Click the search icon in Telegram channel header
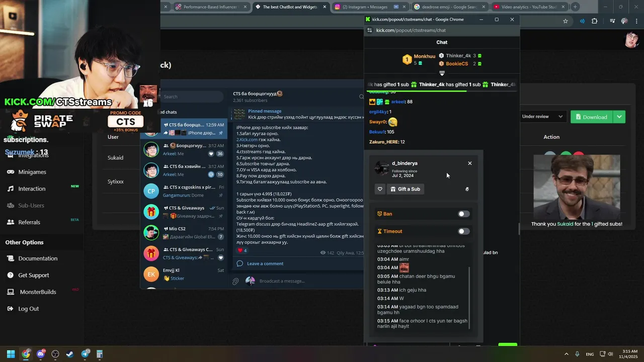 point(361,97)
